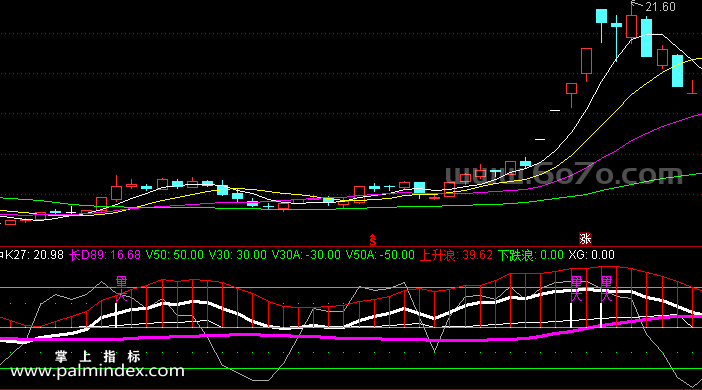Image resolution: width=702 pixels, height=390 pixels.
Task: Click the V30: 30.00 indicator value
Action: pyautogui.click(x=237, y=255)
